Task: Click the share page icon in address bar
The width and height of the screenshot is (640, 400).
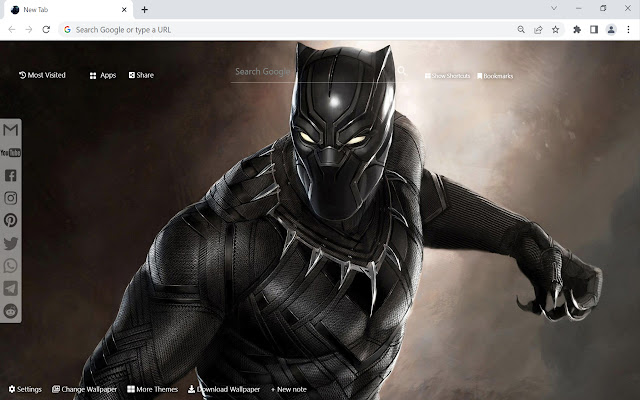Action: [538, 29]
